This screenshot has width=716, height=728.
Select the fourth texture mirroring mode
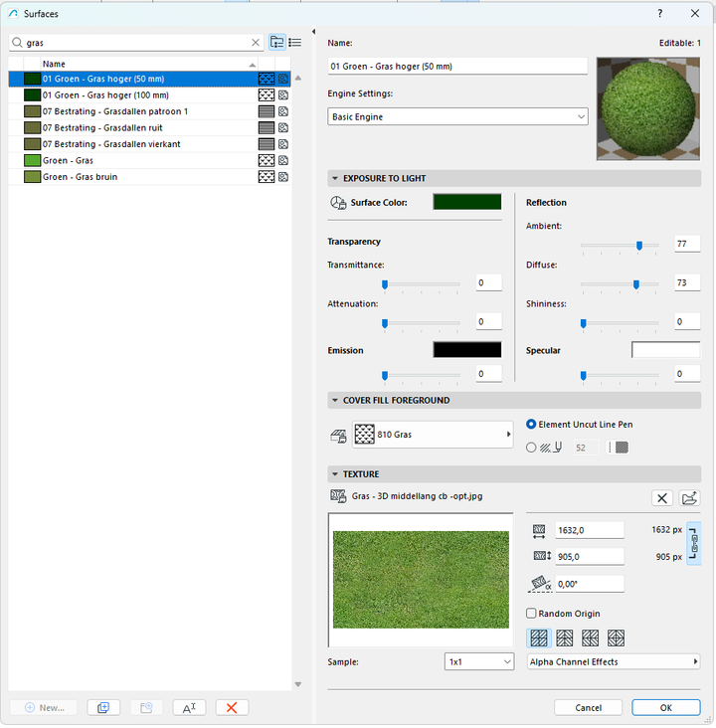(x=616, y=637)
